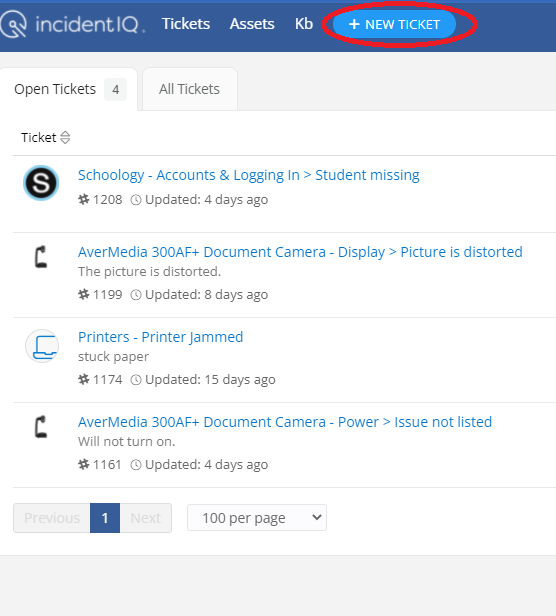
Task: Click ticket number 1174
Action: pyautogui.click(x=108, y=380)
